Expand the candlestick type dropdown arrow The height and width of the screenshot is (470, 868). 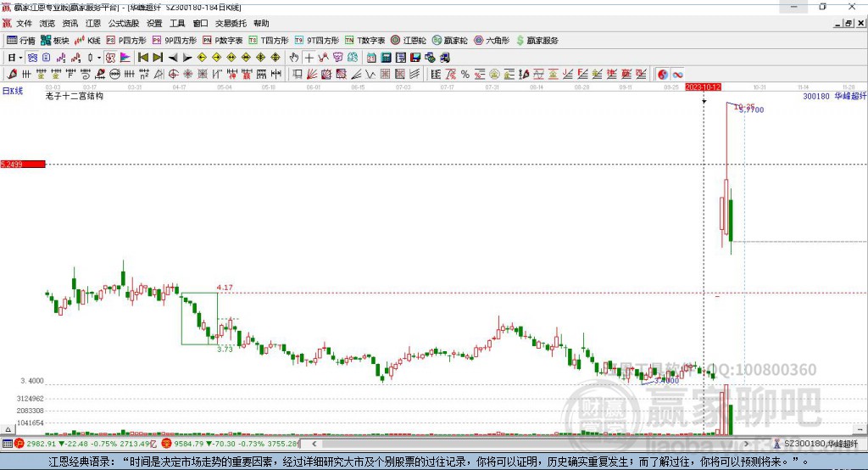tap(99, 58)
